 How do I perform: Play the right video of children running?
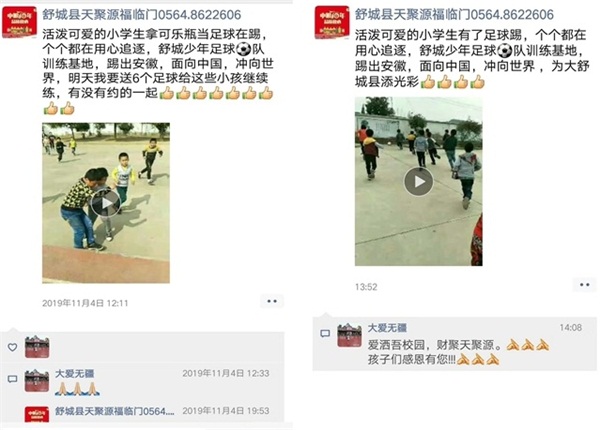[x=419, y=181]
